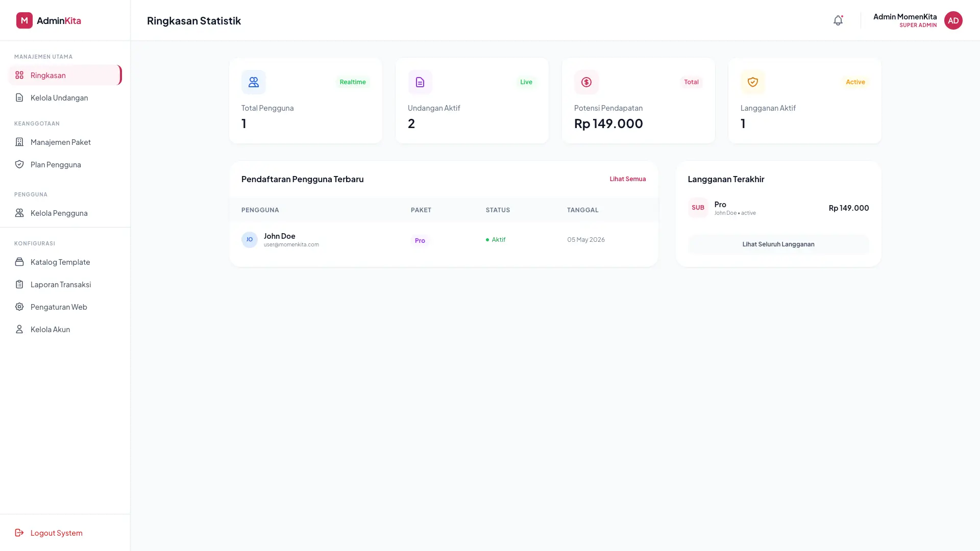Viewport: 980px width, 551px height.
Task: Click the JO avatar for John Doe
Action: [x=250, y=240]
